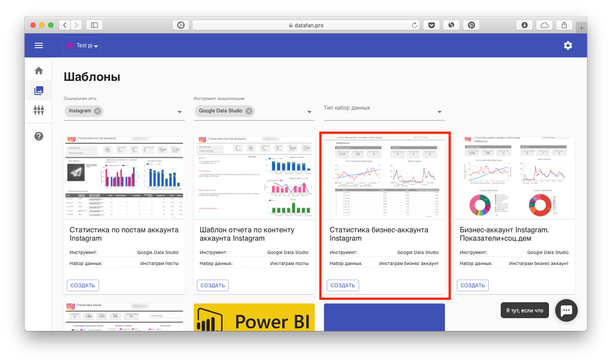612x364 pixels.
Task: Go back in Safari
Action: (x=65, y=25)
